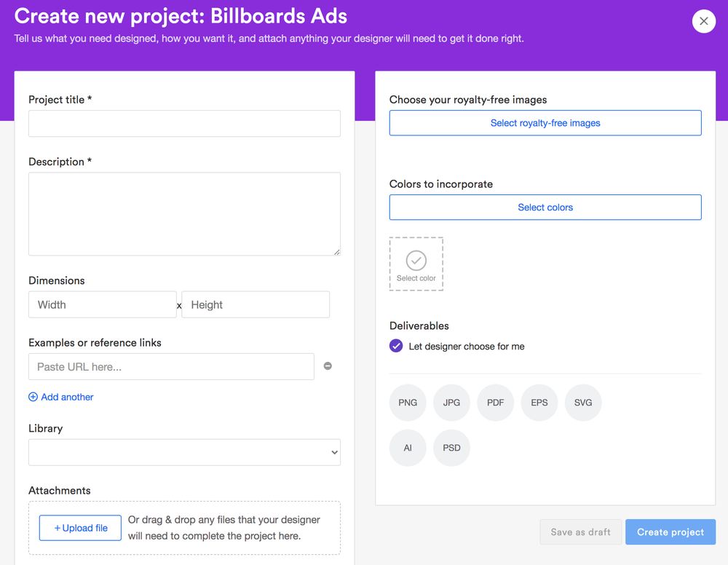Viewport: 728px width, 565px height.
Task: Choose PDF as a deliverable
Action: point(495,403)
